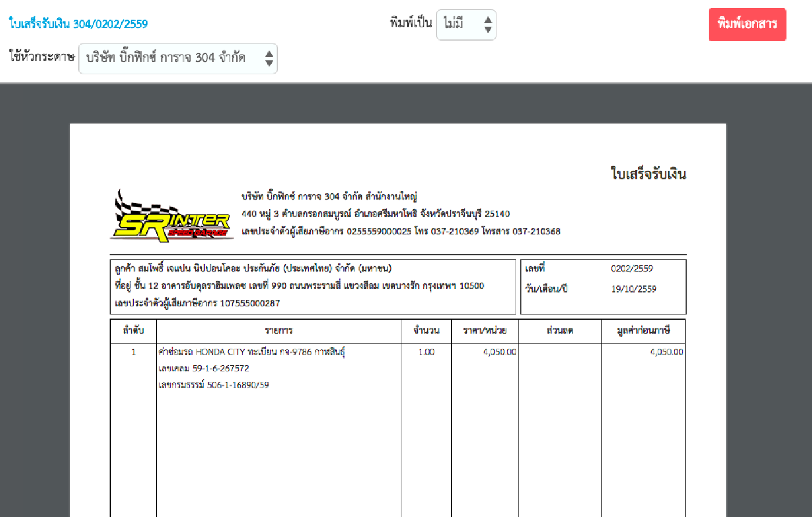812x517 pixels.
Task: Click the พิมพ์เป็น label
Action: (x=411, y=23)
